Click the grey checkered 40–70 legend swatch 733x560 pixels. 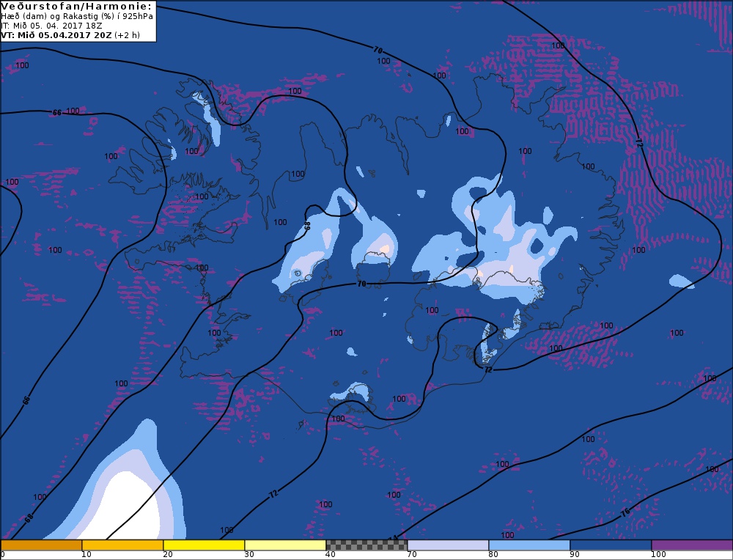(x=366, y=545)
